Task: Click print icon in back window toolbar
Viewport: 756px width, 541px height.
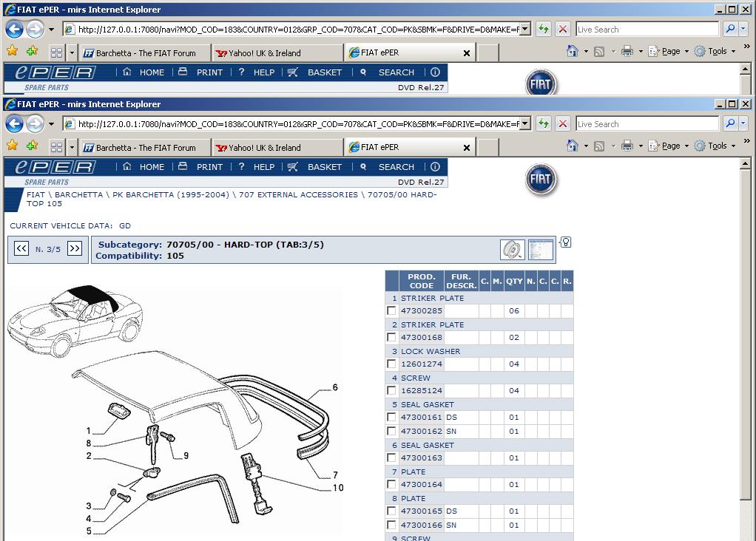Action: pos(627,52)
